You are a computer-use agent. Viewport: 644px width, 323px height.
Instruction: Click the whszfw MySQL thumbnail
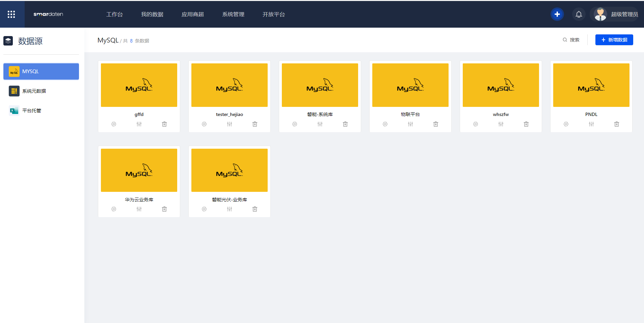point(501,85)
